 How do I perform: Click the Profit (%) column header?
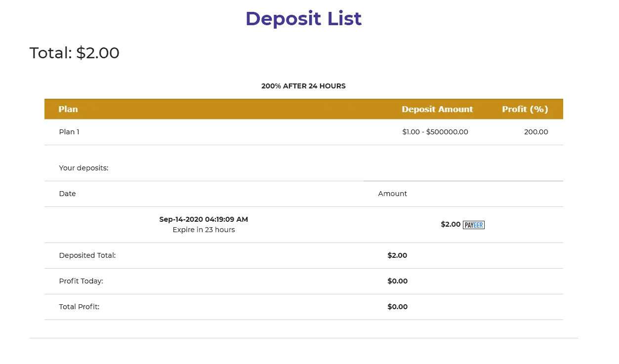click(x=525, y=109)
